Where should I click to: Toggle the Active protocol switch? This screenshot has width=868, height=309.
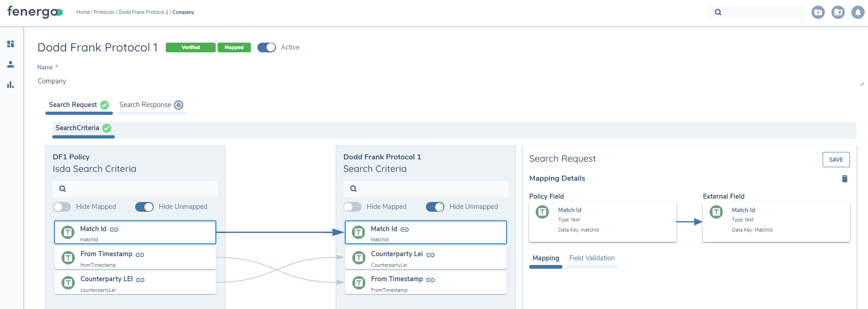[267, 47]
